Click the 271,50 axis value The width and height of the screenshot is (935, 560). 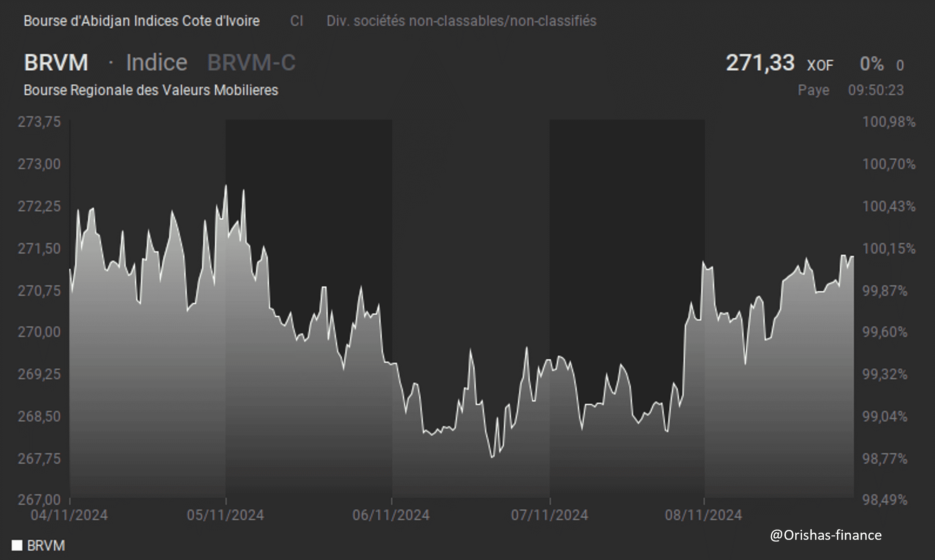pyautogui.click(x=39, y=249)
